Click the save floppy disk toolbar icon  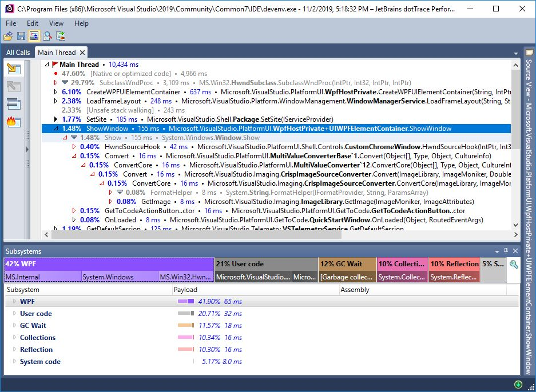21,36
